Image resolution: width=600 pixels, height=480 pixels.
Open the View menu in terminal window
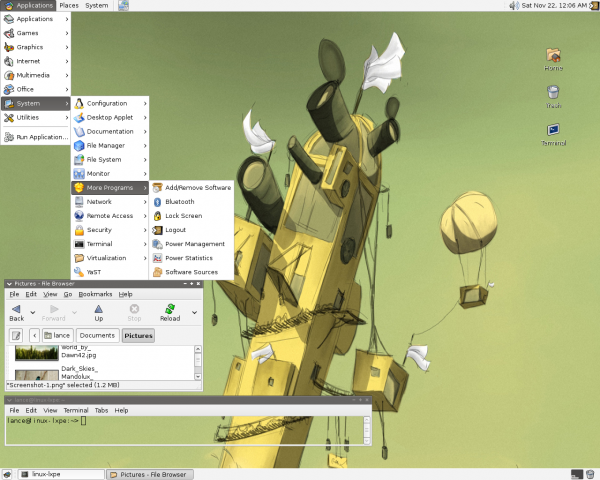[50, 410]
